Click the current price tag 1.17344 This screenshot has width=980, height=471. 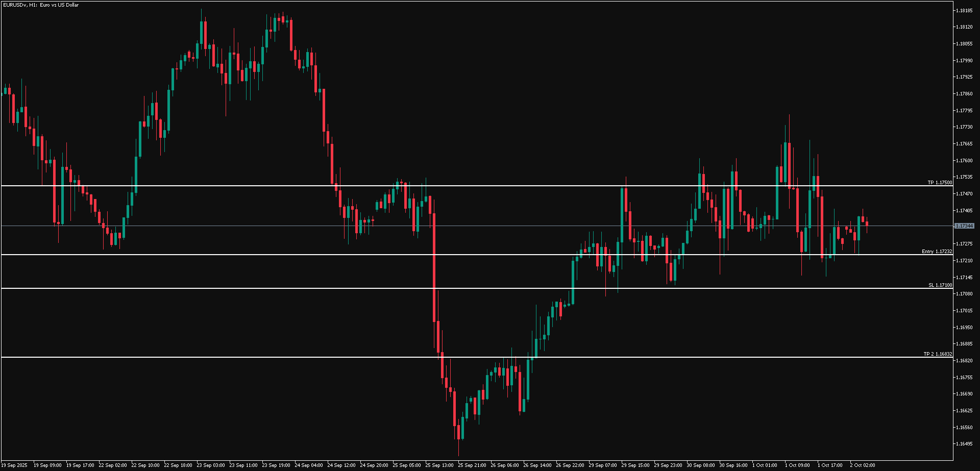(x=964, y=226)
